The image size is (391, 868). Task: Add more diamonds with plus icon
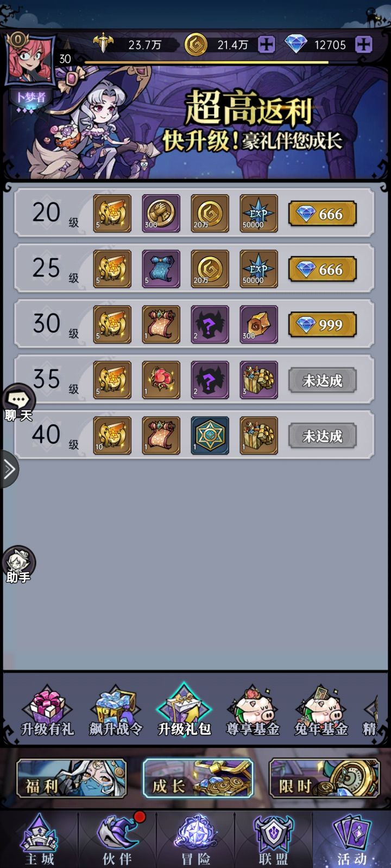pyautogui.click(x=363, y=44)
